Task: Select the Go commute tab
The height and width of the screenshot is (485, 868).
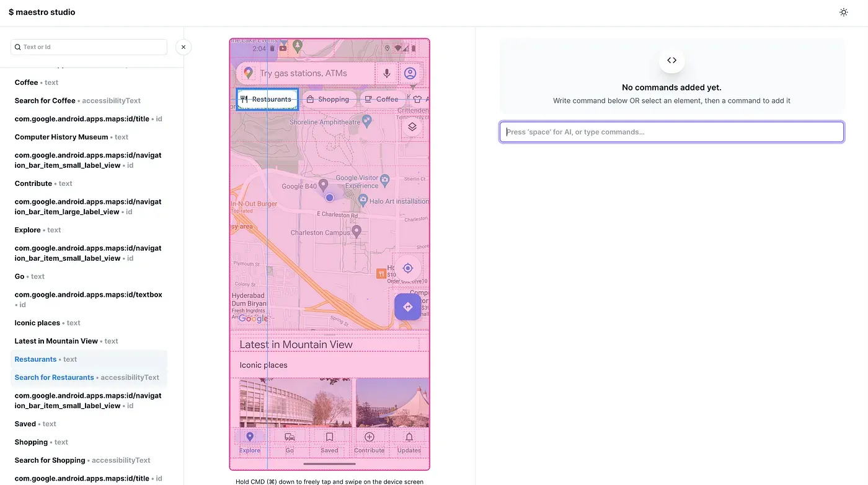Action: (x=290, y=437)
